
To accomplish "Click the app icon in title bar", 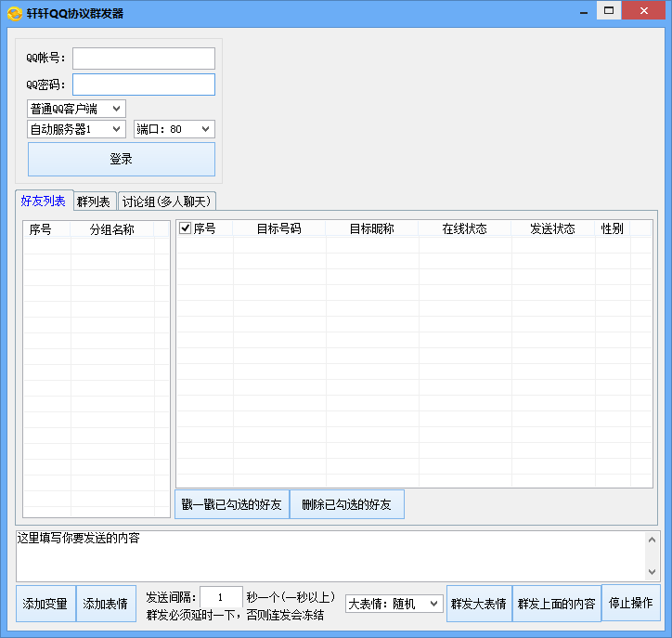I will tap(15, 14).
